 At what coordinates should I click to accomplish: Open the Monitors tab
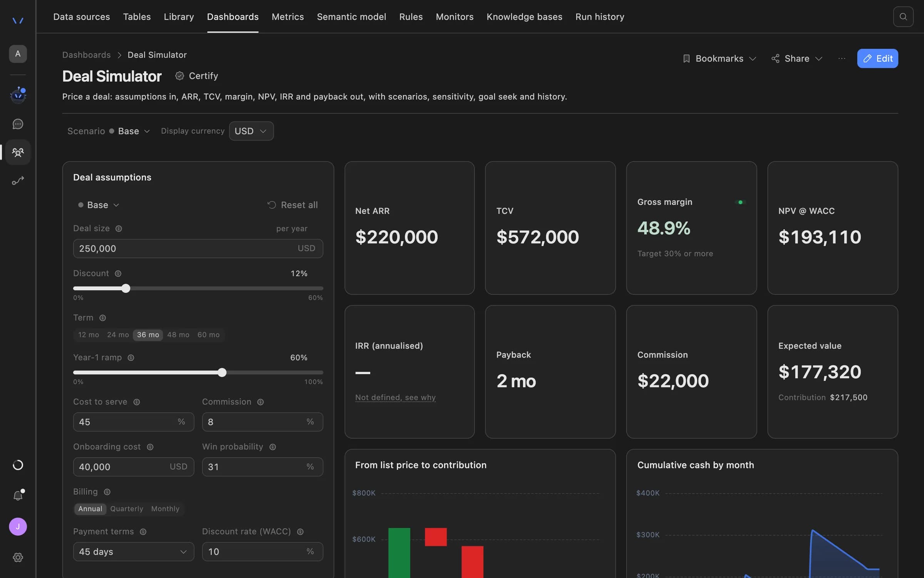tap(454, 17)
